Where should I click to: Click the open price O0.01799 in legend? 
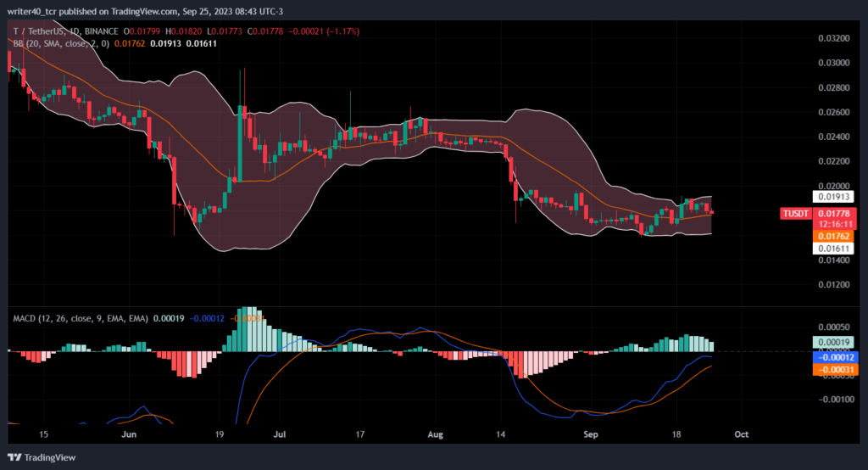pyautogui.click(x=142, y=31)
